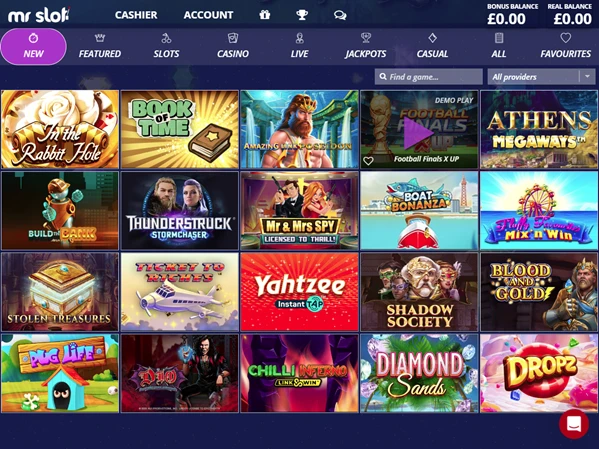Focus the Find a game search field

(429, 77)
